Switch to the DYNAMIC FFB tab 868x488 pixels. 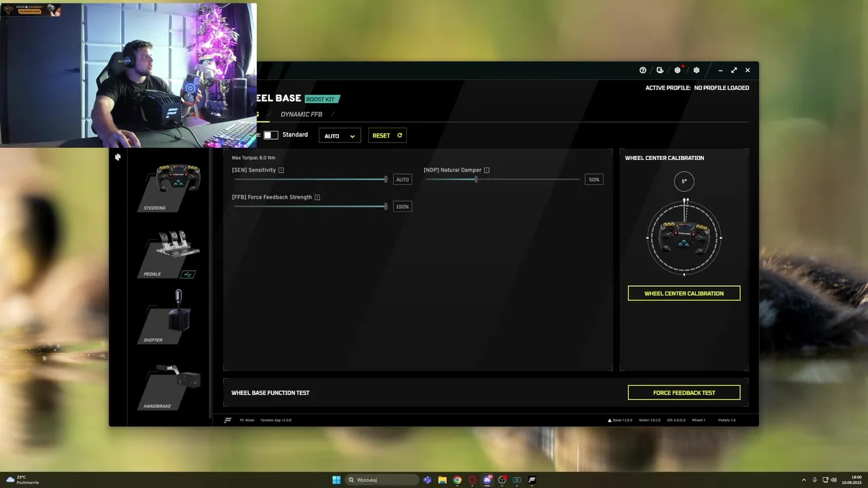(302, 115)
